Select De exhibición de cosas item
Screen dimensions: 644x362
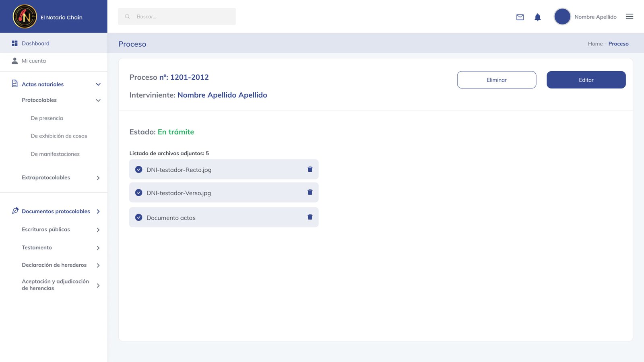click(x=59, y=136)
